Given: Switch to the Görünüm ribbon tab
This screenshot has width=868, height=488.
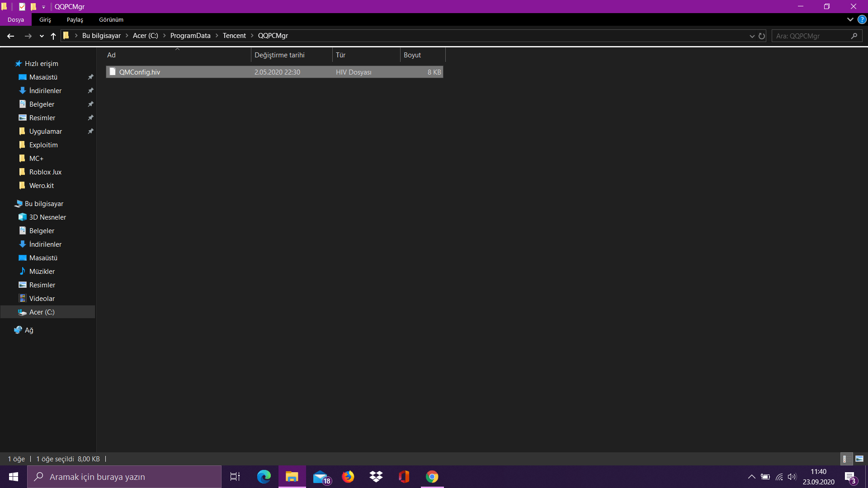Looking at the screenshot, I should (x=111, y=19).
